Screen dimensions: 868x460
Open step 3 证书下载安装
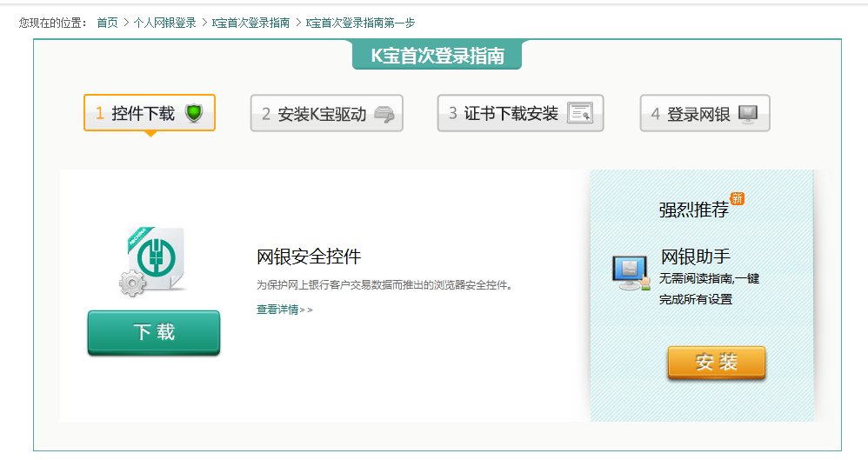click(520, 113)
